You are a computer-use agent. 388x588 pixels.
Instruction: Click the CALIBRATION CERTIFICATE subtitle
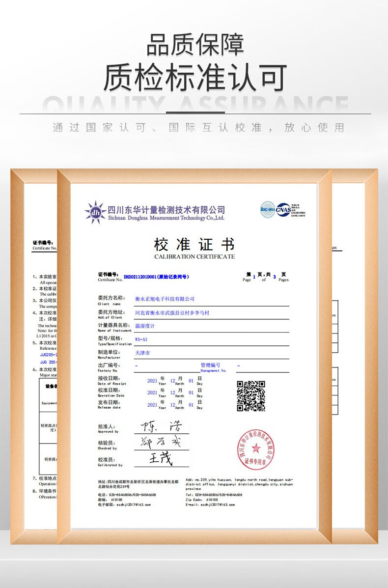194,257
